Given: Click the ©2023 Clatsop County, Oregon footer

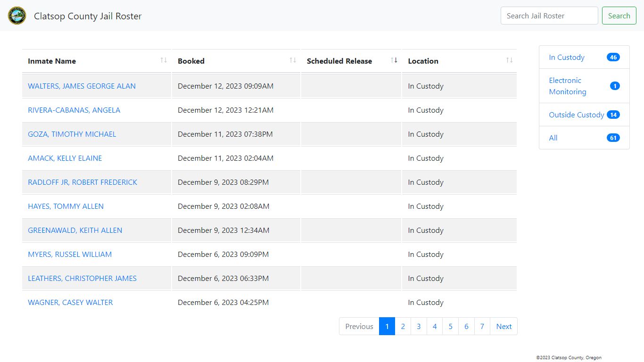Looking at the screenshot, I should point(569,358).
